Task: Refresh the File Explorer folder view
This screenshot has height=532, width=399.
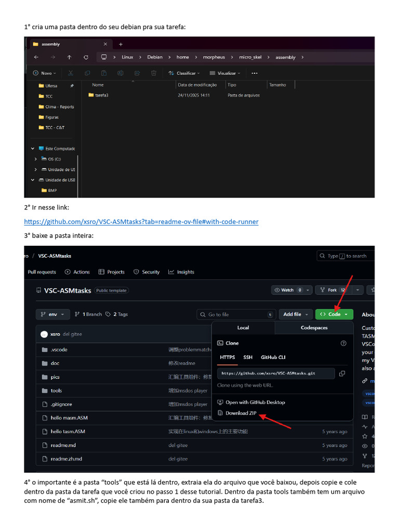Action: [x=86, y=57]
